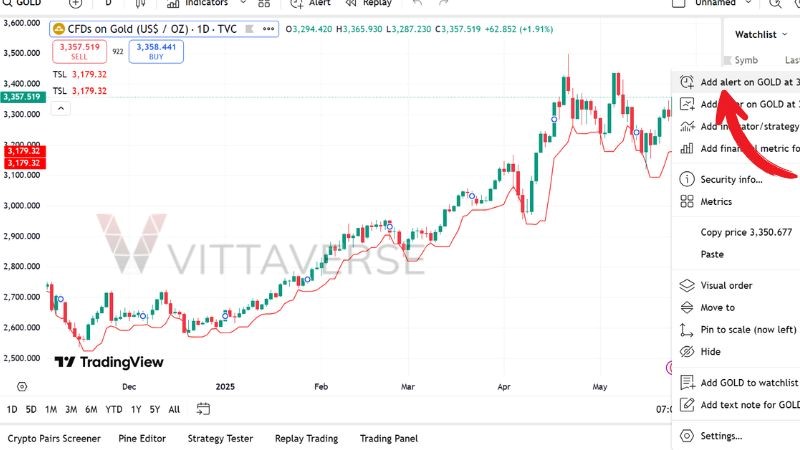Select the 6M time range

[91, 409]
